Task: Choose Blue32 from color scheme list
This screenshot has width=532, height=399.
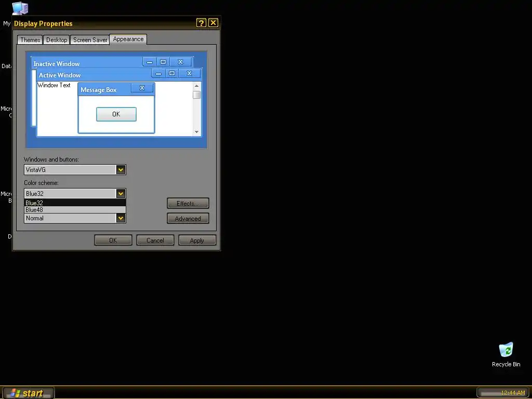Action: point(75,203)
